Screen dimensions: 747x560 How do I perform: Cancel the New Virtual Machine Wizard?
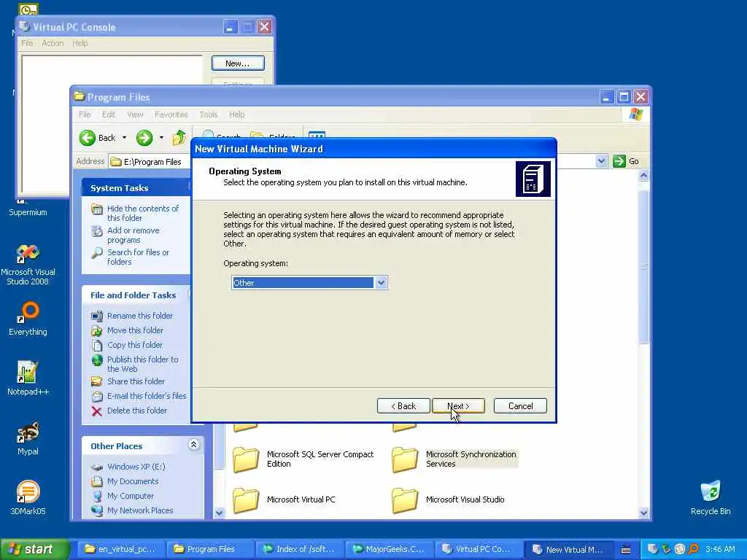(x=520, y=405)
